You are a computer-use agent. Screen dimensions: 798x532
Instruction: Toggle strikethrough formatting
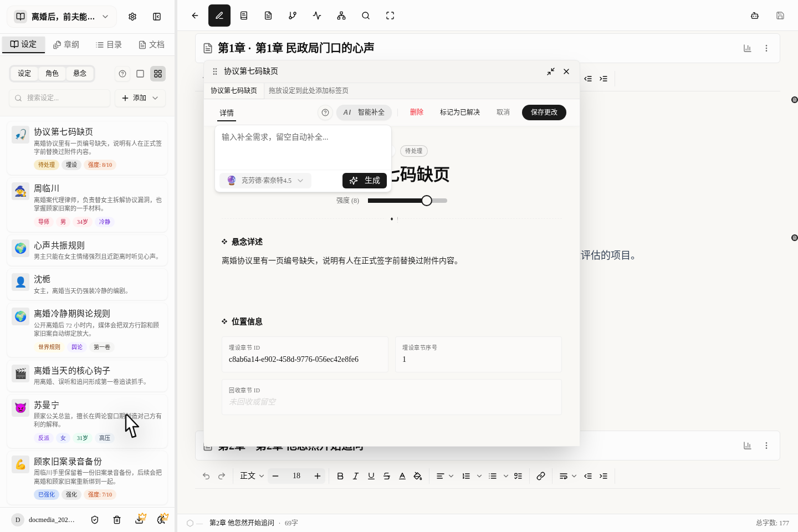tap(387, 475)
